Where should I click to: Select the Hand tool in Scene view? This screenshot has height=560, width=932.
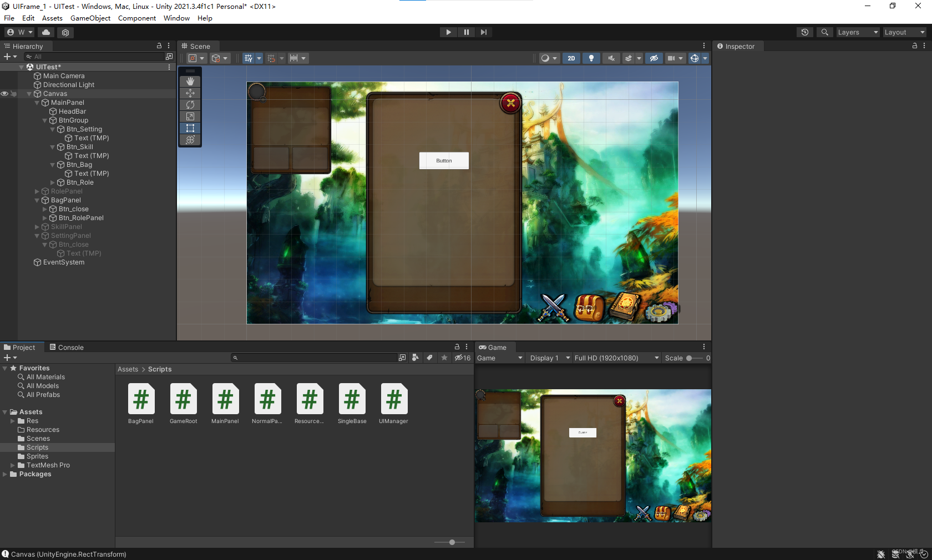click(x=190, y=82)
